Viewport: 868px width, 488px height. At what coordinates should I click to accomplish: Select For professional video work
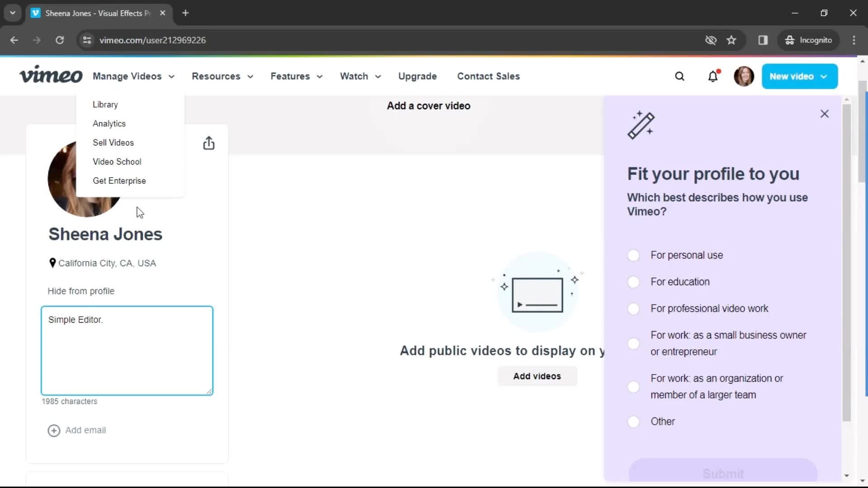[634, 309]
